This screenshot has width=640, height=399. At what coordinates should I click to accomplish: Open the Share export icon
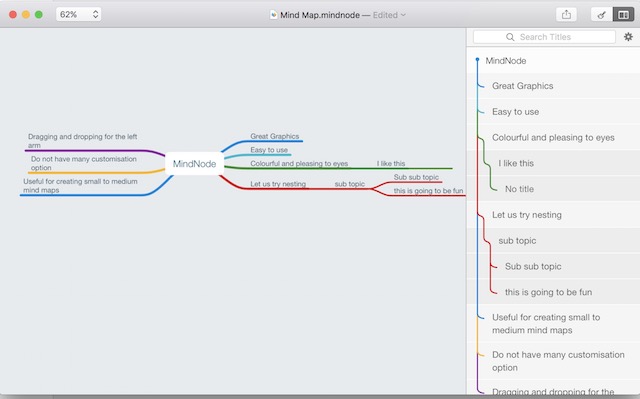tap(566, 15)
